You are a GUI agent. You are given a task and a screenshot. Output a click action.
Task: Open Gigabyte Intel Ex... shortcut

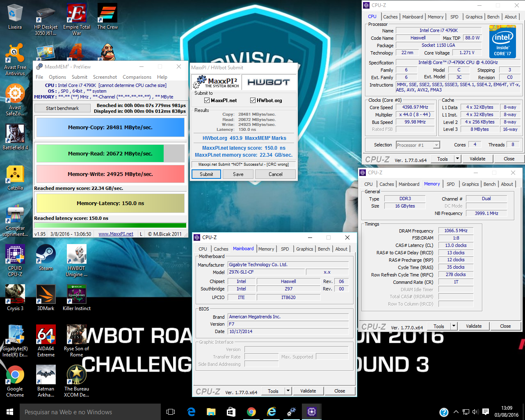tap(15, 341)
